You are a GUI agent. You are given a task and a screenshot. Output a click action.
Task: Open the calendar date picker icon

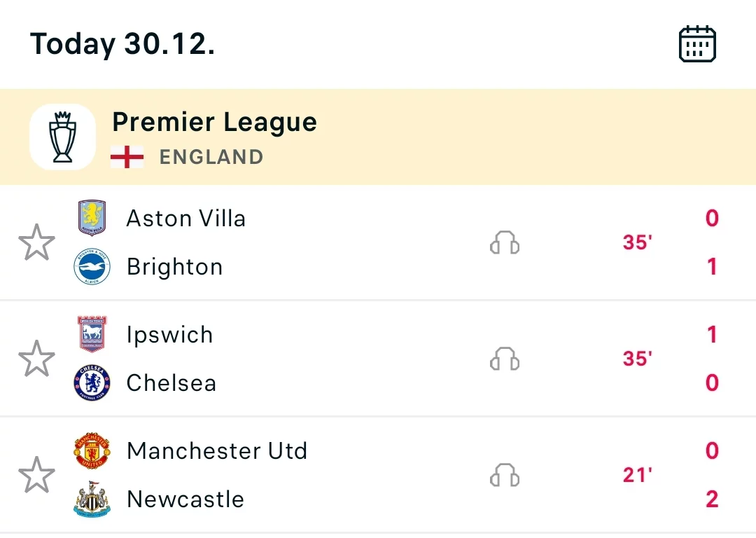point(697,44)
